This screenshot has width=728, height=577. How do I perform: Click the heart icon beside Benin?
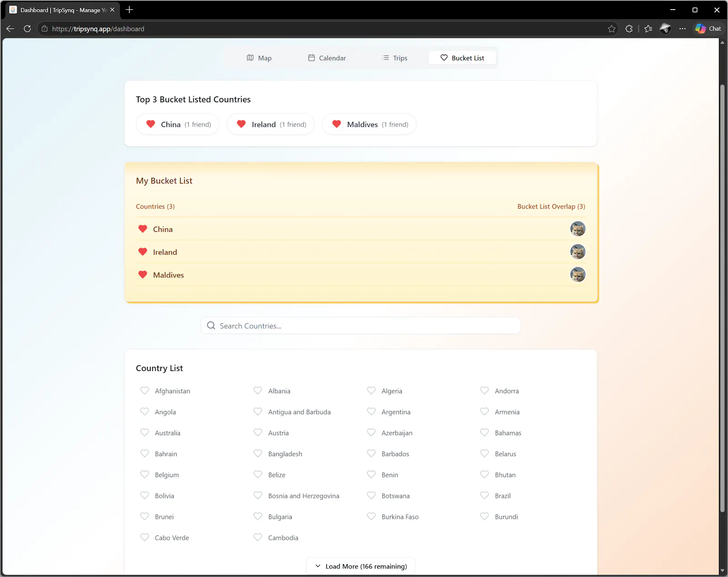point(371,474)
